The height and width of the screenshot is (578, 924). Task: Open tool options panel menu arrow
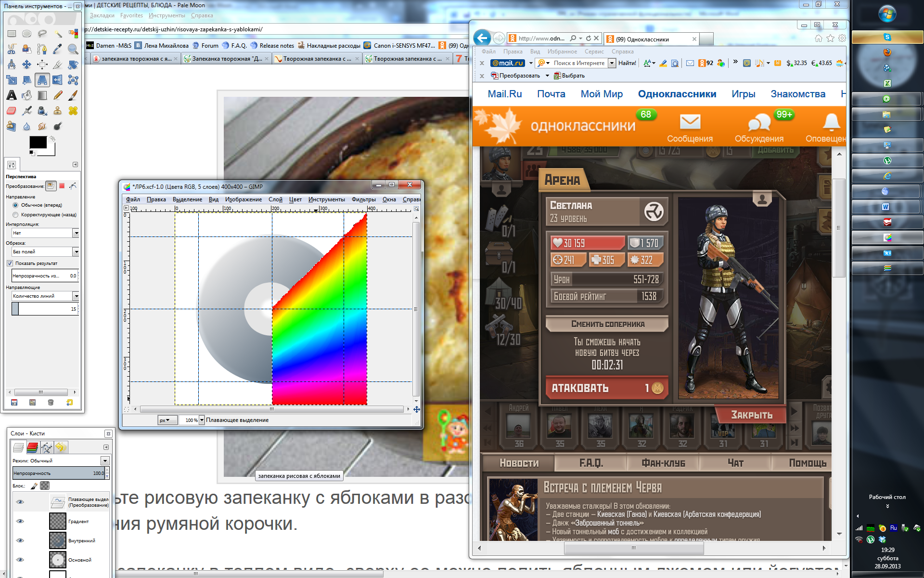click(x=75, y=165)
